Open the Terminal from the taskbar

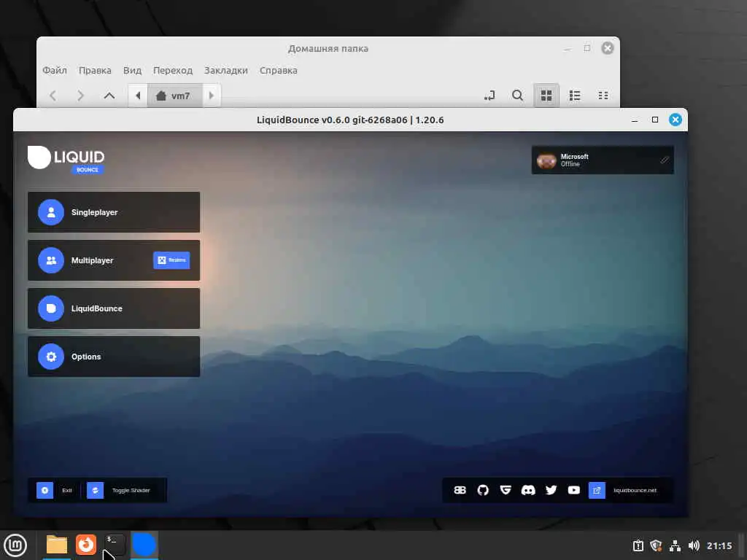[x=115, y=545]
